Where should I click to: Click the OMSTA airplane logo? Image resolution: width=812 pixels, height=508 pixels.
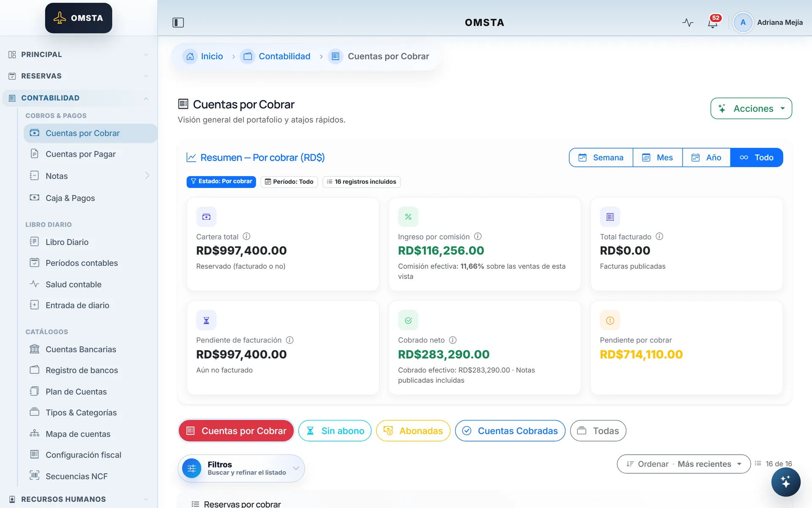click(79, 18)
